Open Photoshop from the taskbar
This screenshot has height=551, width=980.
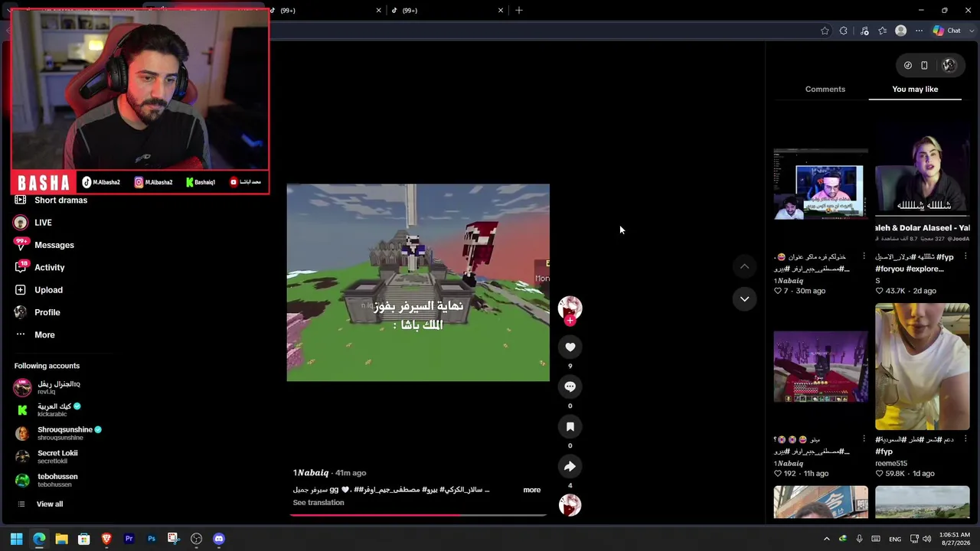[x=152, y=539]
